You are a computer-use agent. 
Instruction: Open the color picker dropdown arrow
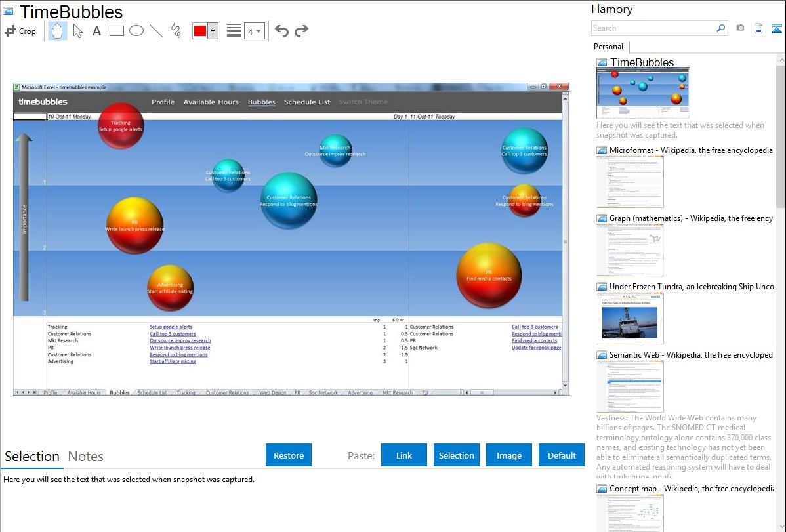[x=213, y=31]
